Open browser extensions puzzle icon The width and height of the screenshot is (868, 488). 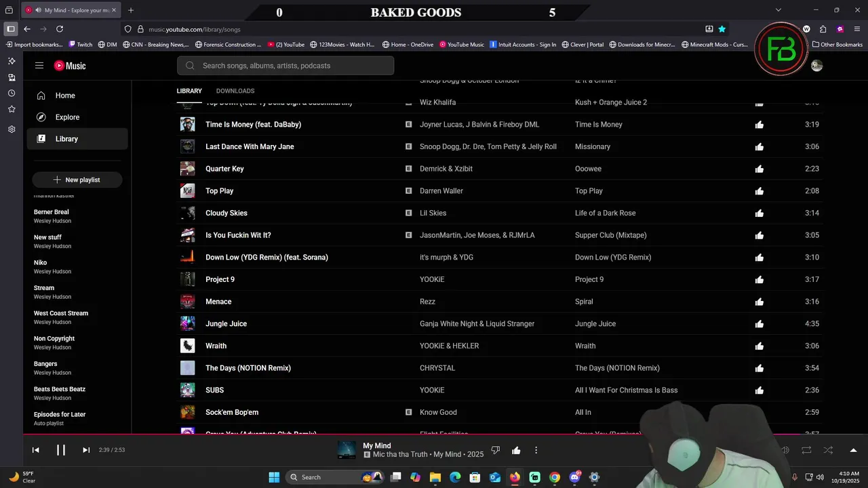point(823,29)
